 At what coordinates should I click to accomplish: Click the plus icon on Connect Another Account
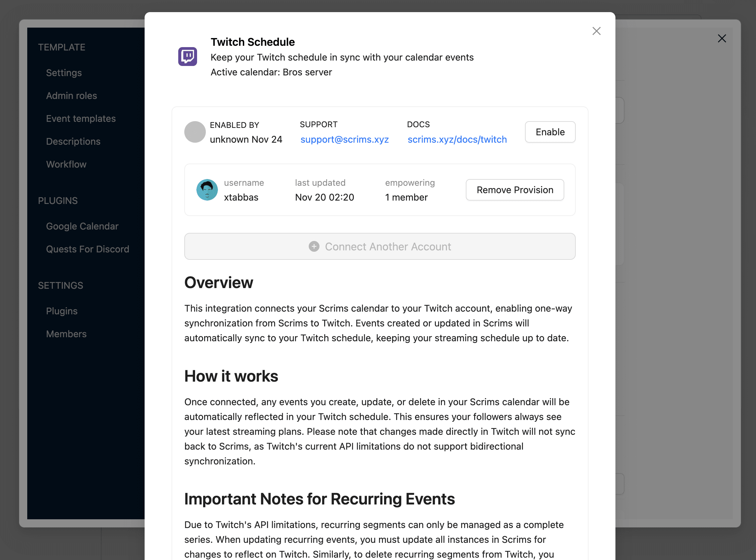(x=314, y=246)
